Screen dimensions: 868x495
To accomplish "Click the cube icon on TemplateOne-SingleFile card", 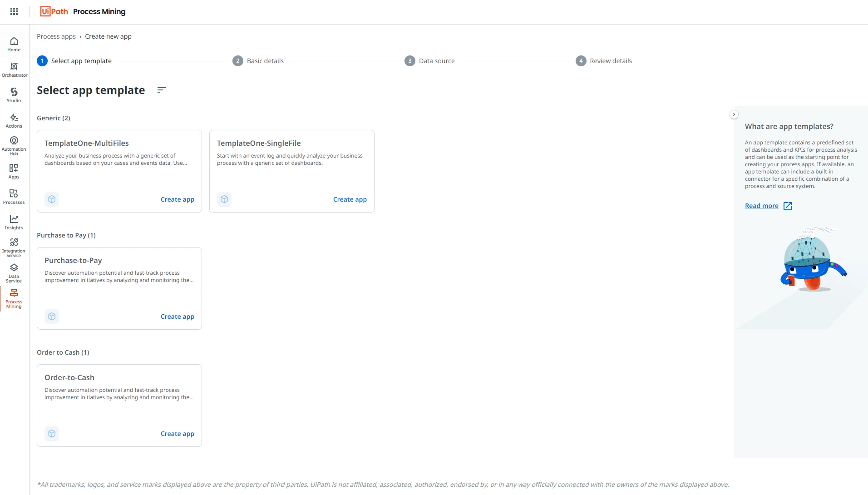I will coord(224,199).
